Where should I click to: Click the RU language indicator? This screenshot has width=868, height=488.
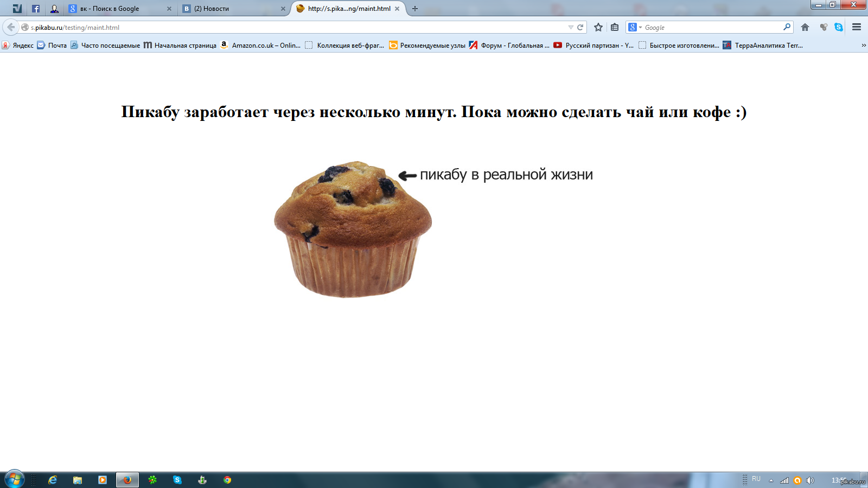(x=756, y=479)
